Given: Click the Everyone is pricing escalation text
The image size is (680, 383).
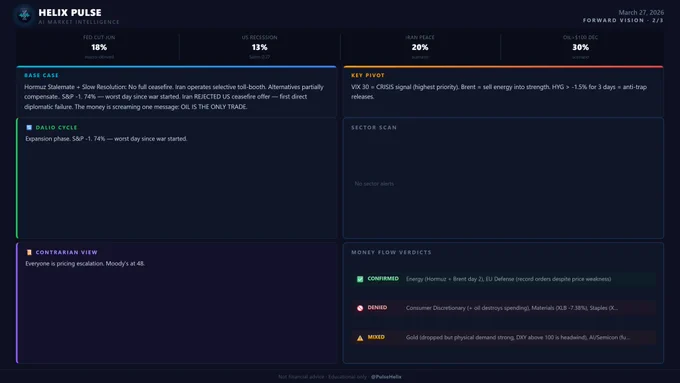Looking at the screenshot, I should click(x=85, y=264).
